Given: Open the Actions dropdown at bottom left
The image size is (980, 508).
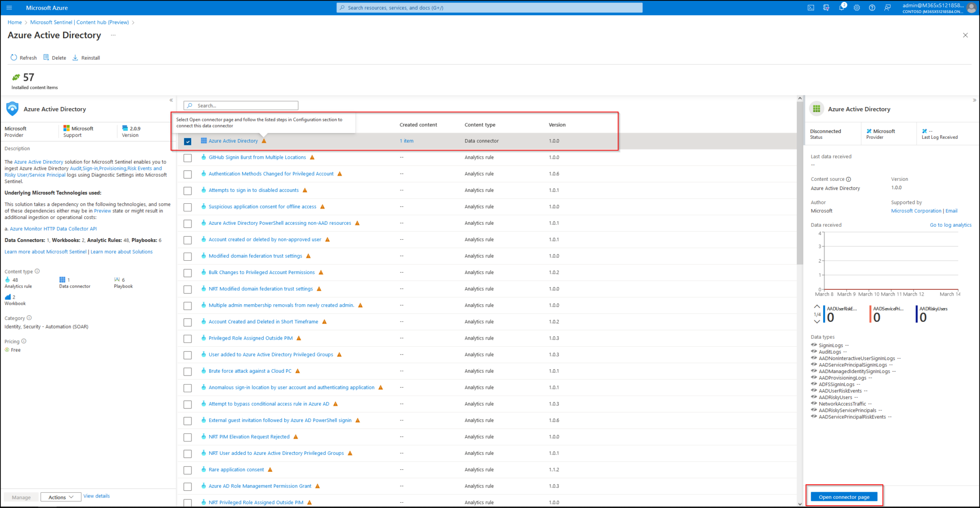Looking at the screenshot, I should (60, 497).
